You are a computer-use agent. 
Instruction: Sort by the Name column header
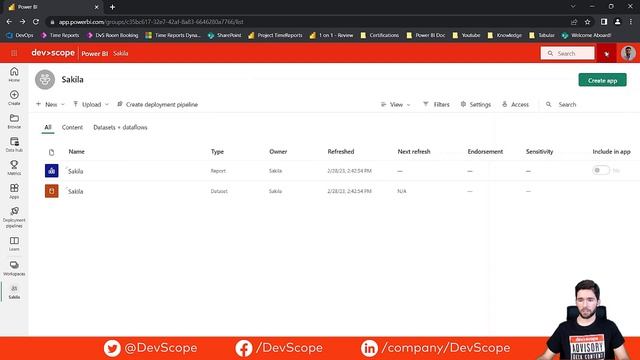pyautogui.click(x=76, y=151)
